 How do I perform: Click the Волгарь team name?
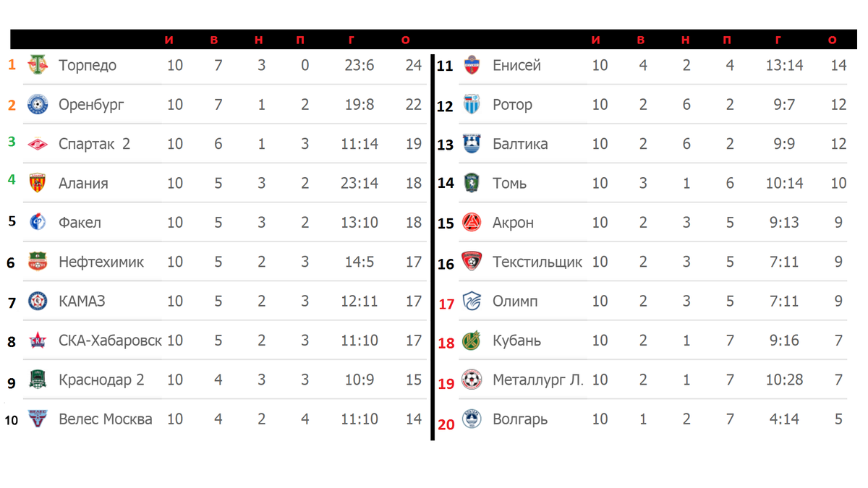tap(520, 419)
